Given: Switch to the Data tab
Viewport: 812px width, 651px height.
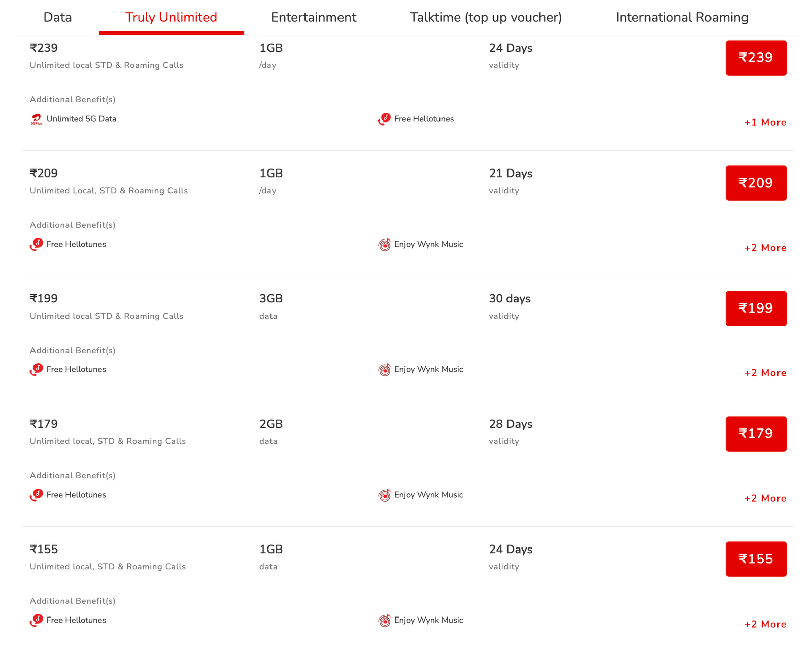Looking at the screenshot, I should (x=57, y=17).
